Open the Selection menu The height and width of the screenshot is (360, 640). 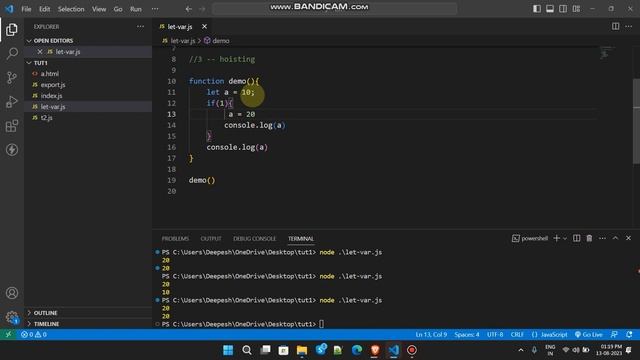[71, 9]
